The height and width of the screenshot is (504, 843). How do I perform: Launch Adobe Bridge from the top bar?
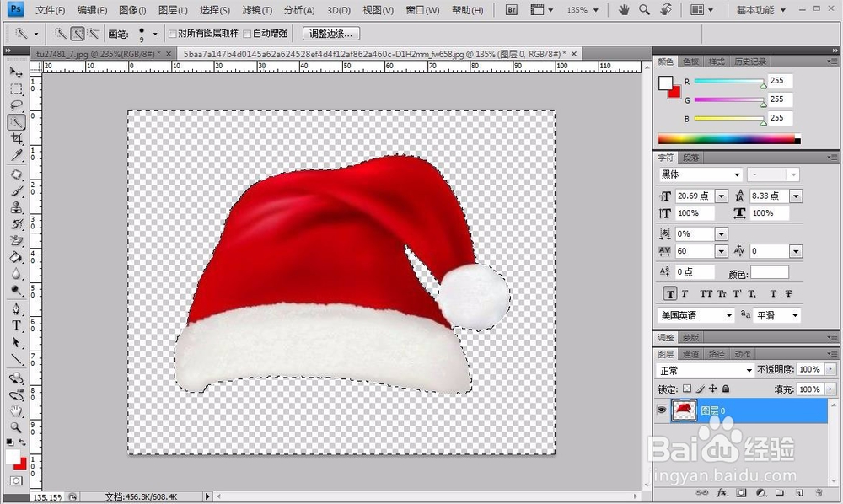point(512,9)
